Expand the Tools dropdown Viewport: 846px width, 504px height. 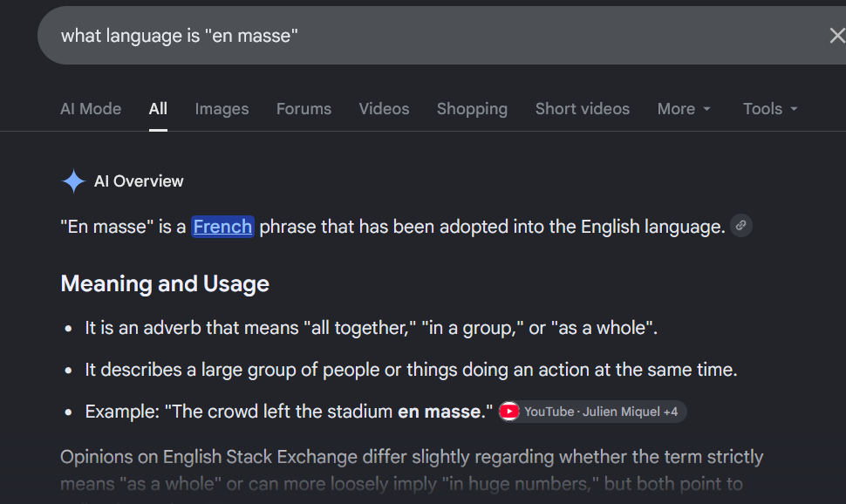(x=770, y=108)
